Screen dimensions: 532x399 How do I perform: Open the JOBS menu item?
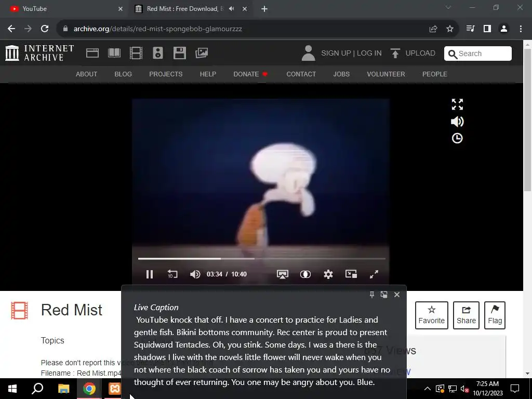tap(341, 74)
